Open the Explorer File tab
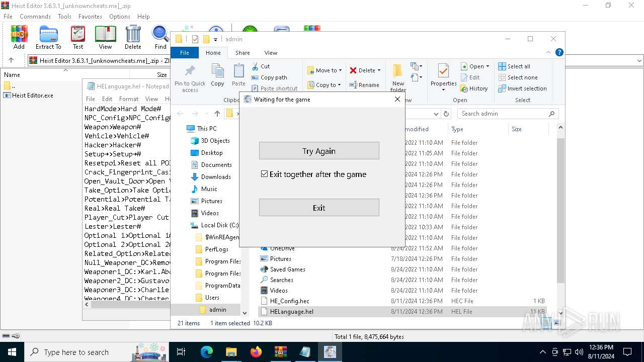The width and height of the screenshot is (644, 362). [x=185, y=52]
